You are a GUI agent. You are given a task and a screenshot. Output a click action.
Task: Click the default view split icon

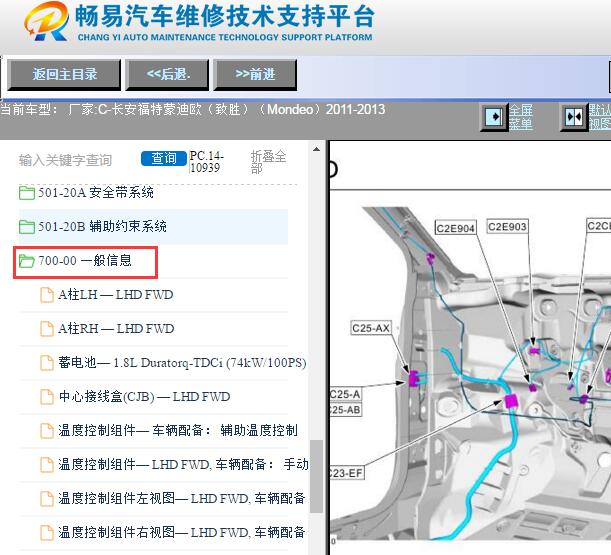pyautogui.click(x=574, y=117)
